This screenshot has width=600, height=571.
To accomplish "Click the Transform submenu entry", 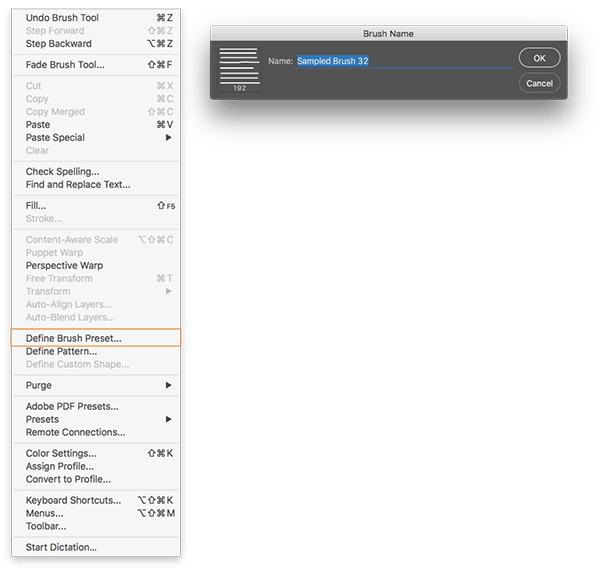I will tap(96, 292).
